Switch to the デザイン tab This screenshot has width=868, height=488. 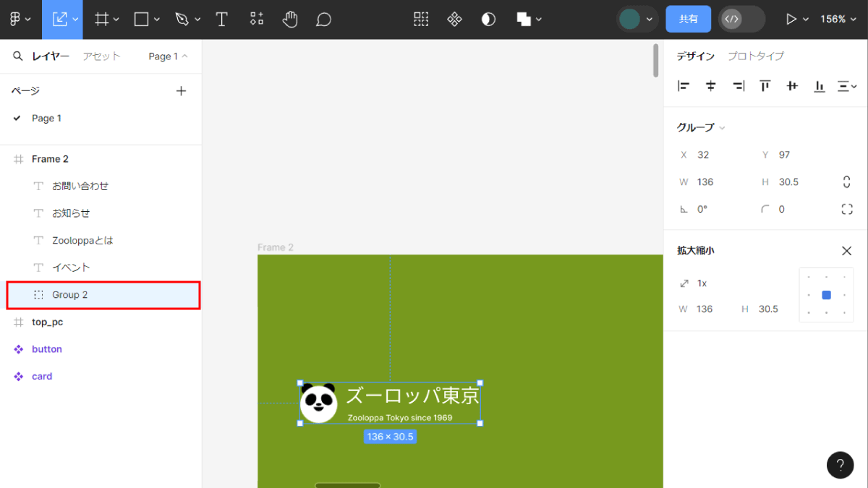696,56
